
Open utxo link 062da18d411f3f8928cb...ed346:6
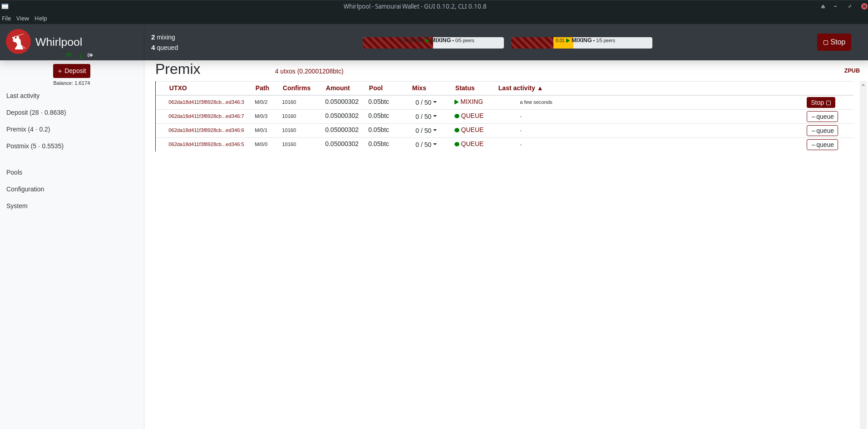point(206,130)
